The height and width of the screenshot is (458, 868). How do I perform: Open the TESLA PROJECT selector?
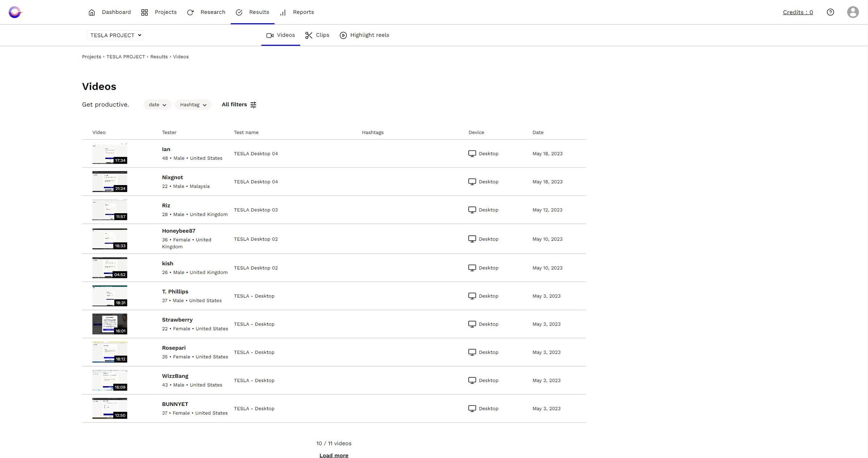pos(115,35)
